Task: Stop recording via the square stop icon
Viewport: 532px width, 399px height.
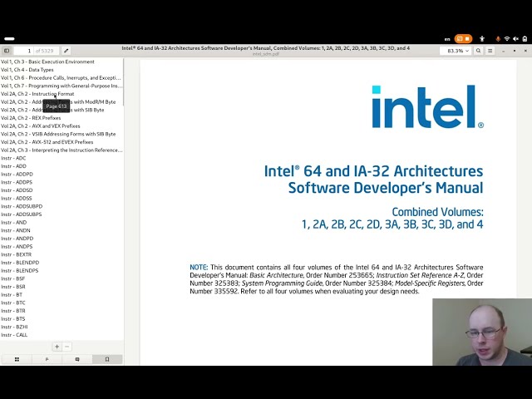Action: [467, 39]
